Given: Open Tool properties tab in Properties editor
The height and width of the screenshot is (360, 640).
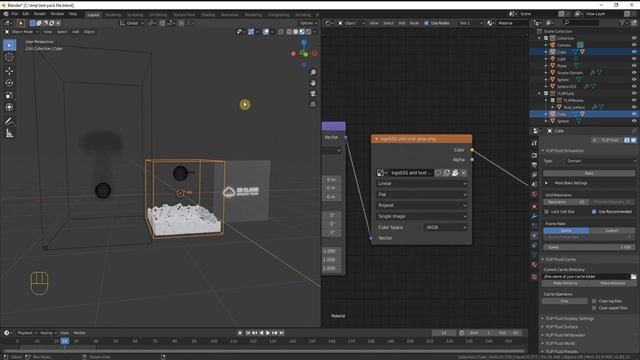Looking at the screenshot, I should tap(534, 143).
